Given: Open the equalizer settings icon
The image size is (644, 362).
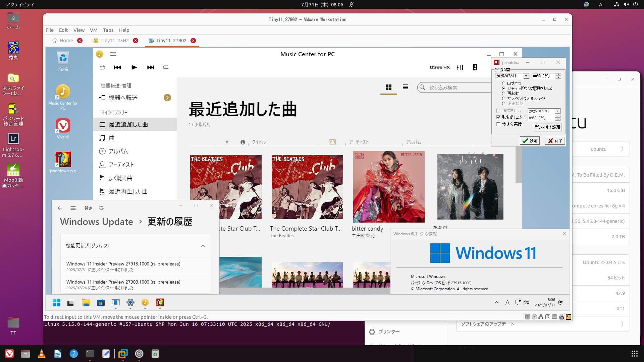Looking at the screenshot, I should point(460,67).
